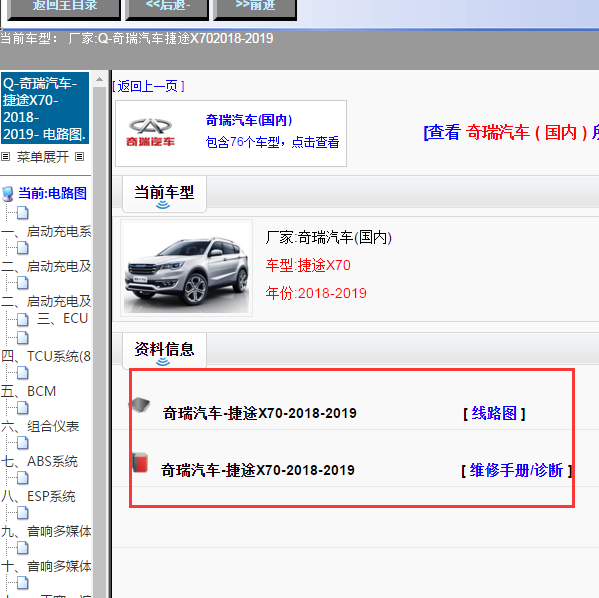Open the 维修手册/诊断 link
The image size is (599, 598).
(x=516, y=470)
